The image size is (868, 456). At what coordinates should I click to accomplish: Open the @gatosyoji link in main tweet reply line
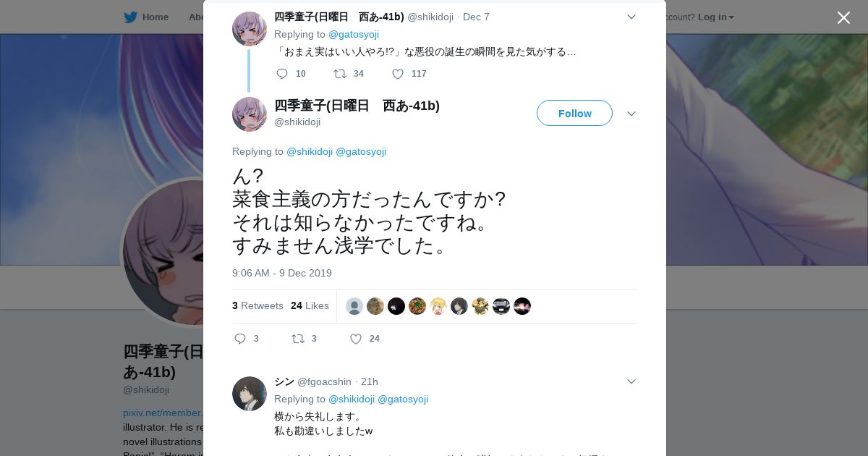pos(361,151)
